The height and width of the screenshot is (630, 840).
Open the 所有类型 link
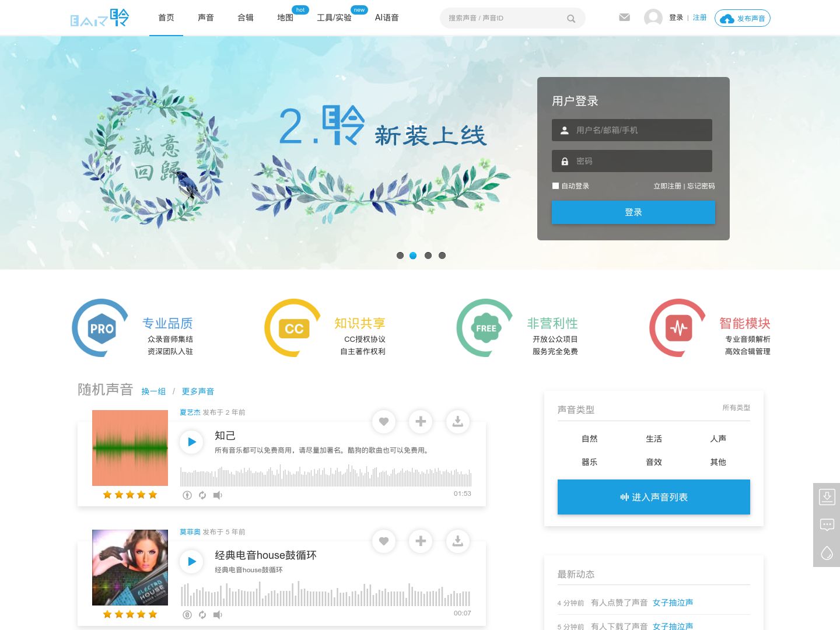click(736, 408)
